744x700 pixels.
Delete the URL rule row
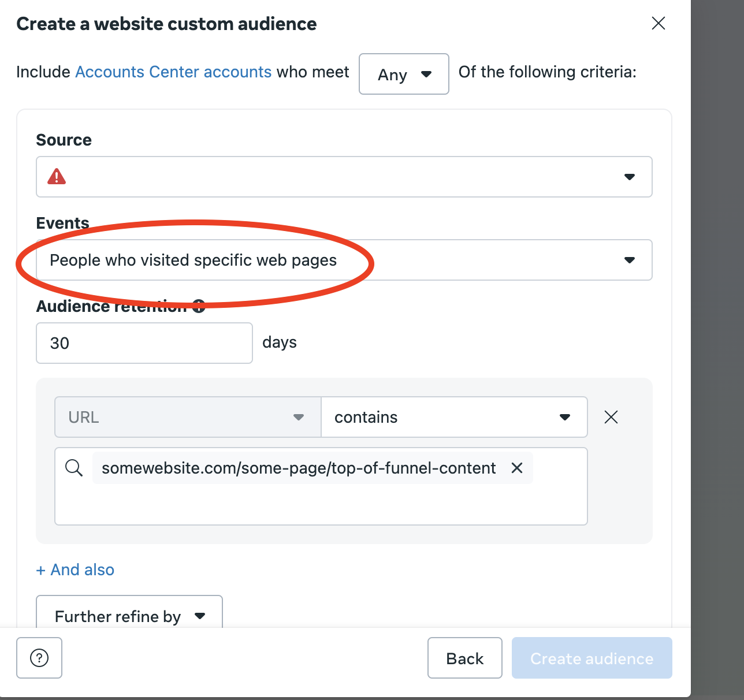tap(611, 417)
